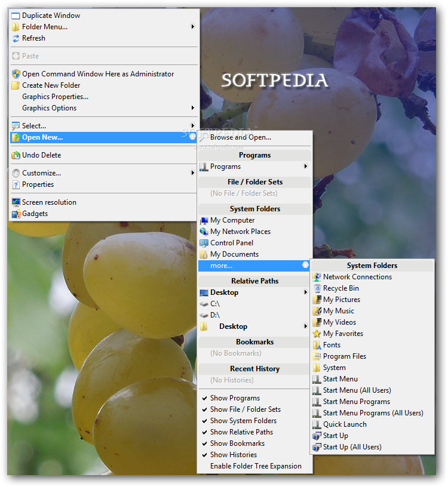The width and height of the screenshot is (448, 487).
Task: Click the Screen resolution monitor icon
Action: (x=16, y=202)
